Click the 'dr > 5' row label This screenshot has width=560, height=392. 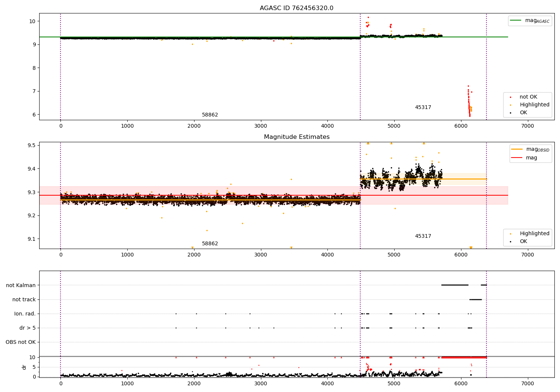pos(28,328)
